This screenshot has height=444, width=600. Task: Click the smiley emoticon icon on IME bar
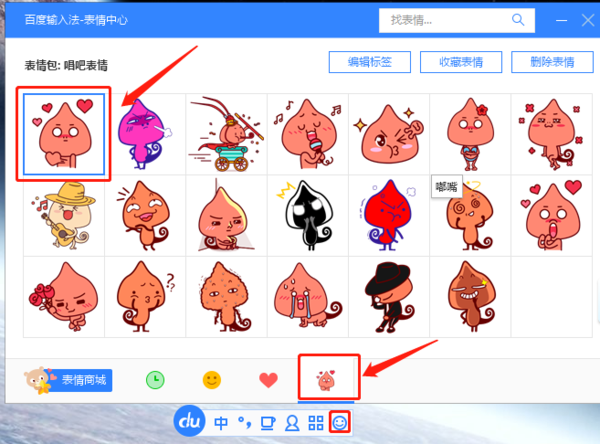(341, 423)
